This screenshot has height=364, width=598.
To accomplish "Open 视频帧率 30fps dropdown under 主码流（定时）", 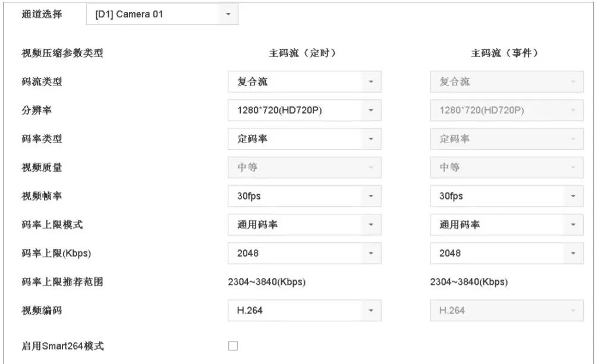I will point(304,196).
